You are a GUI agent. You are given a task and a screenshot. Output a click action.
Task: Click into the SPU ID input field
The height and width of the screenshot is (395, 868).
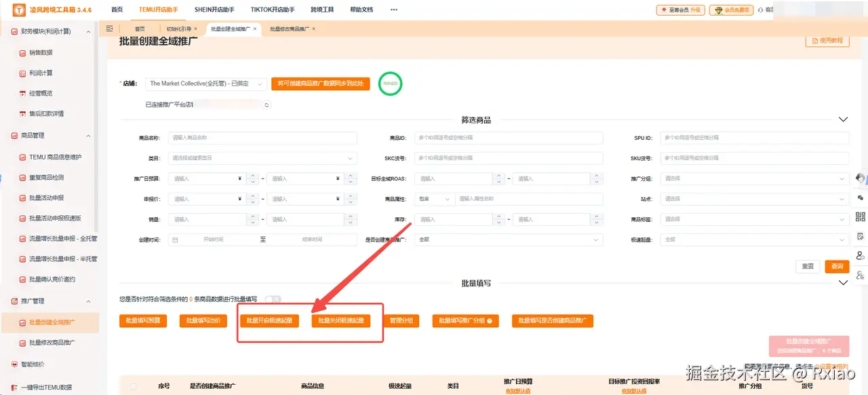point(754,138)
